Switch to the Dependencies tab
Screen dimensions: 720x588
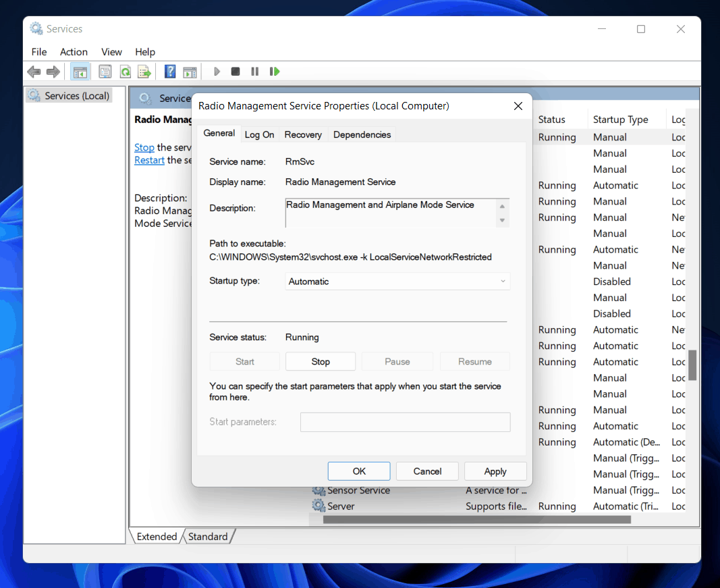point(362,134)
